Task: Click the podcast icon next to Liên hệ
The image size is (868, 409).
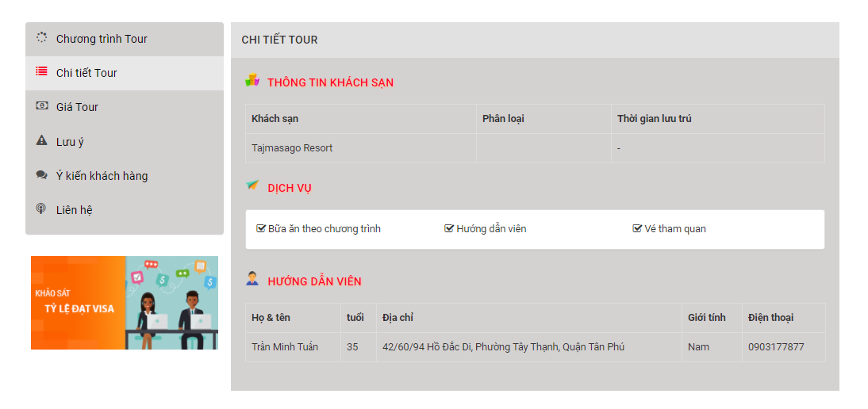Action: (41, 209)
